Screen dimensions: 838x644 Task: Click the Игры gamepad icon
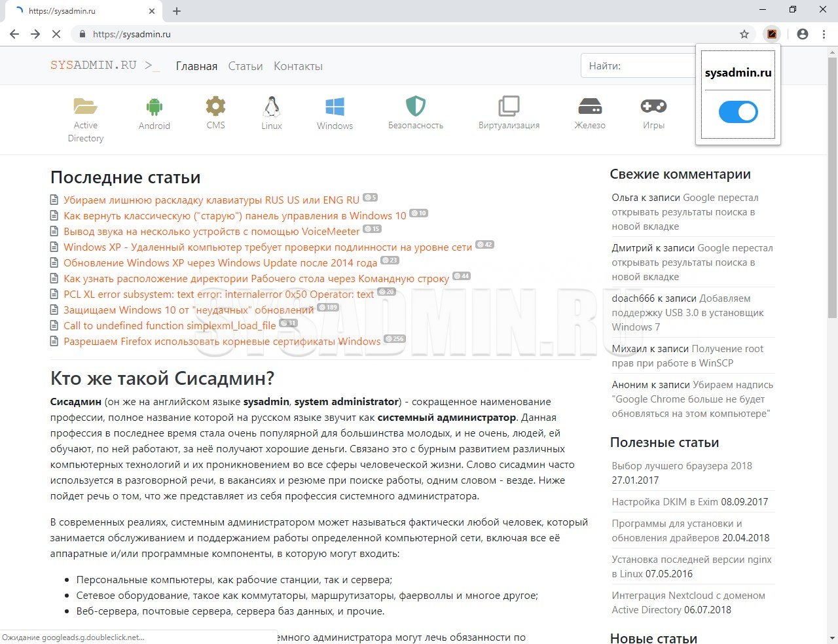point(653,106)
